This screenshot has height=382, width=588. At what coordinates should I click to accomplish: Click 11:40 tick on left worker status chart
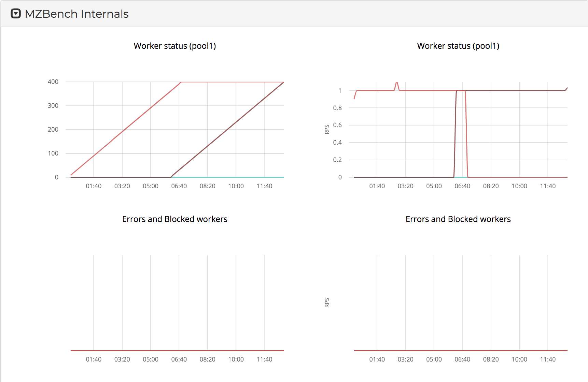pyautogui.click(x=264, y=186)
